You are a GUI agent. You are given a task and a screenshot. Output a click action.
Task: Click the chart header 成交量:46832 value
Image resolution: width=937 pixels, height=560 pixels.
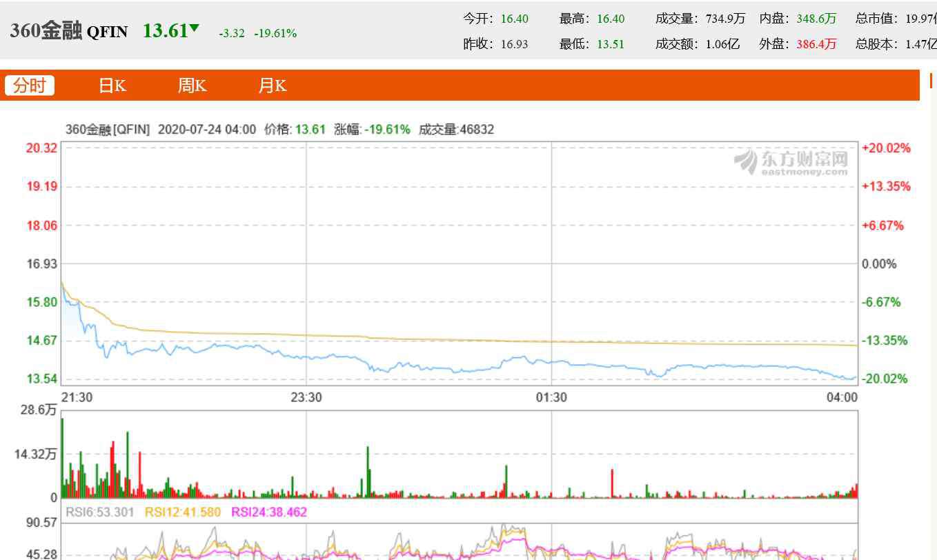point(456,129)
